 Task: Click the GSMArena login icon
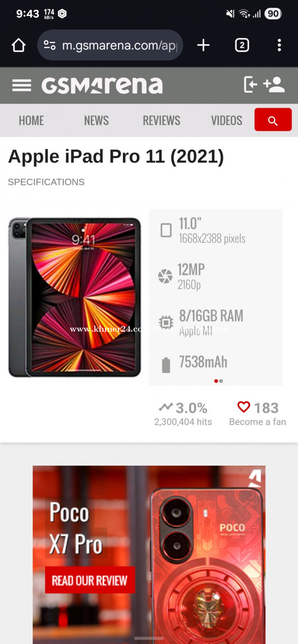point(250,85)
